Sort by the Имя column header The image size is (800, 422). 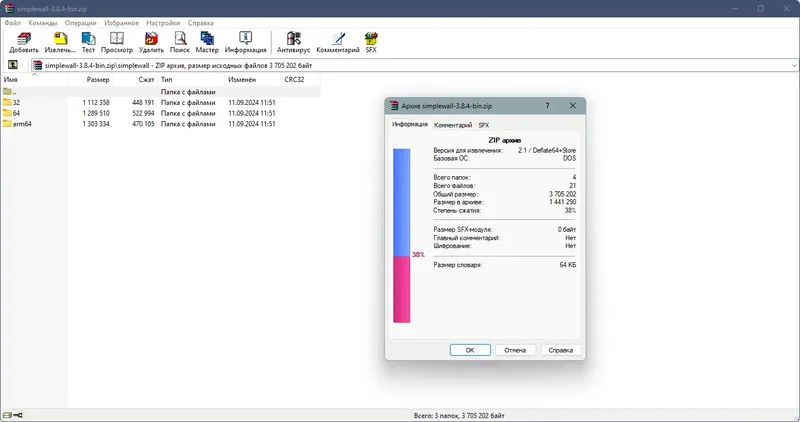coord(34,80)
